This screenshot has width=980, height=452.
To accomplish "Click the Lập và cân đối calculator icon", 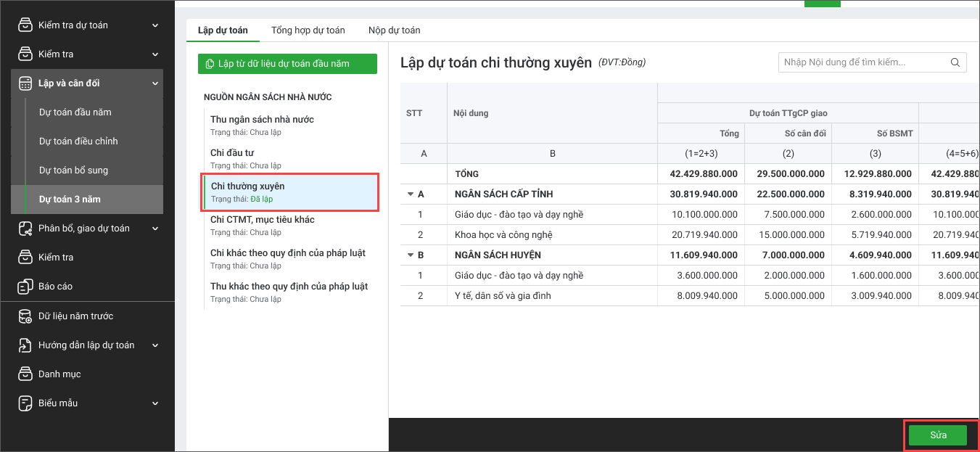I will [25, 83].
